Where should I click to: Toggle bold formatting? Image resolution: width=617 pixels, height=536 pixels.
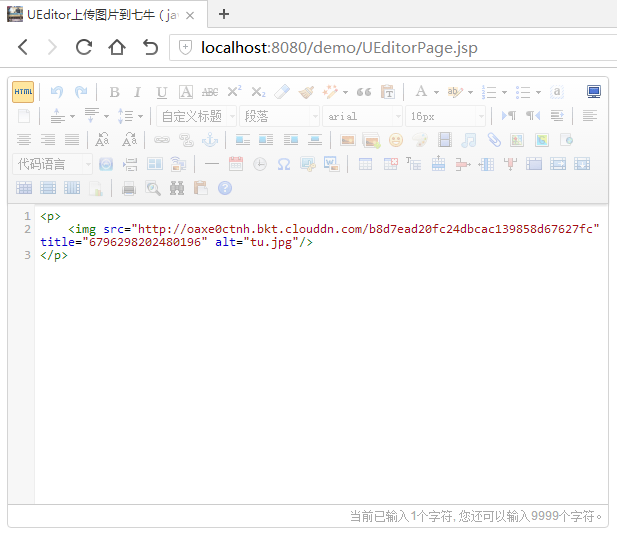115,92
